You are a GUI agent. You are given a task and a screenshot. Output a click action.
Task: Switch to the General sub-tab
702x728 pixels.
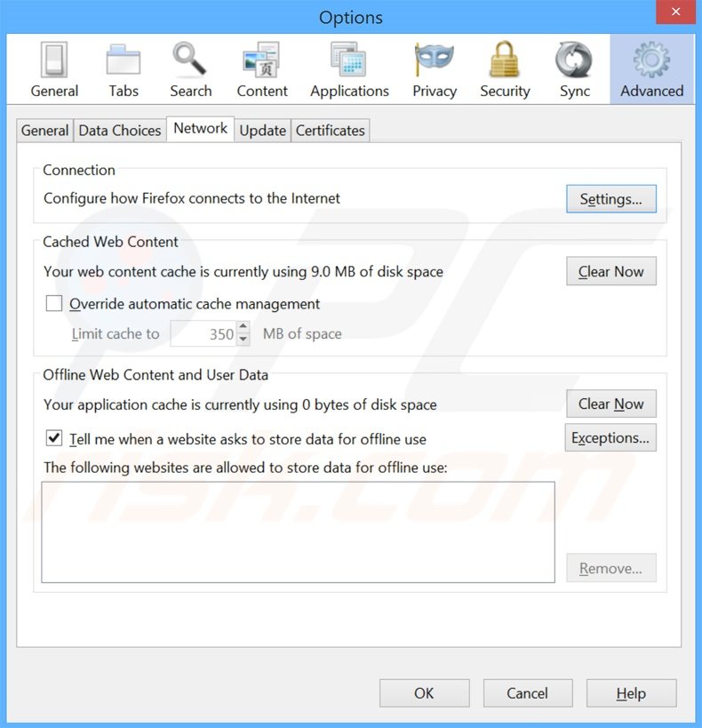coord(45,131)
